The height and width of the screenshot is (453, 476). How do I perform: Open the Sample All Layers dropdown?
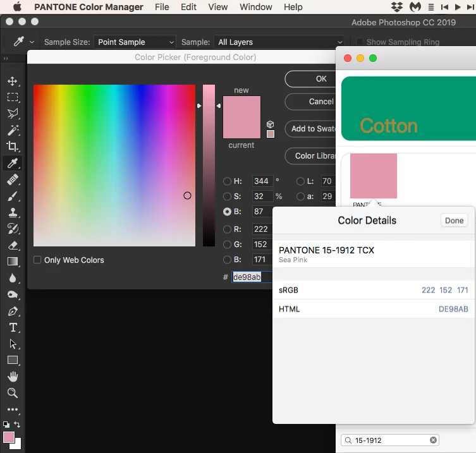279,42
